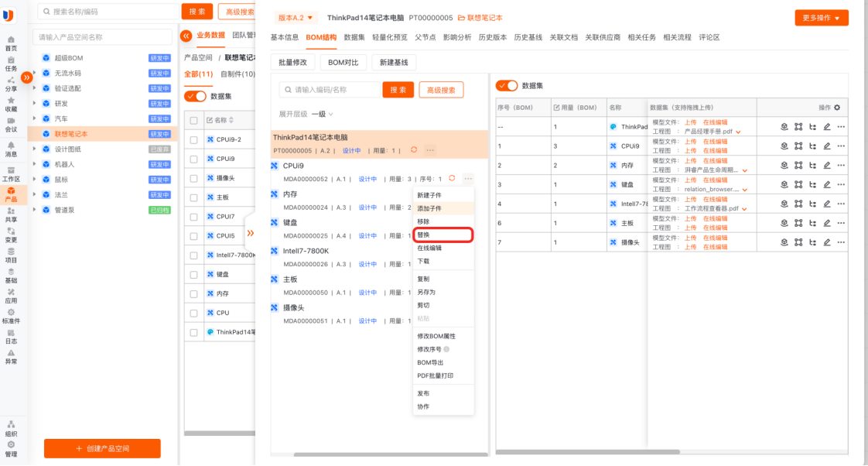Go to 首页 in the left sidebar
Screen dimensions: 868x466
point(11,44)
